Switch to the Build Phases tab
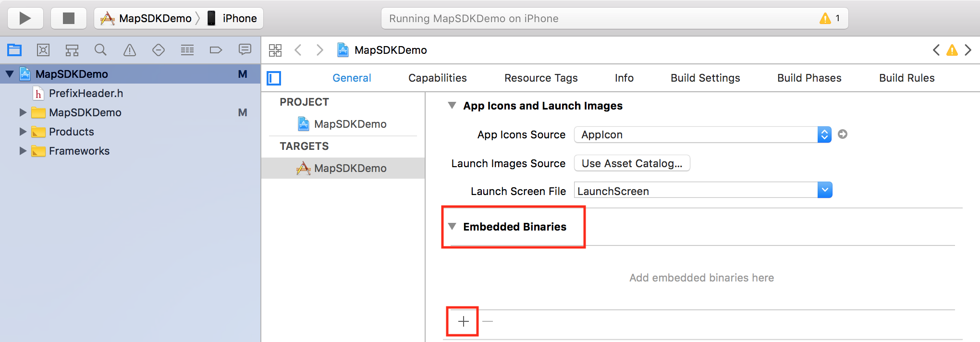 click(x=809, y=78)
